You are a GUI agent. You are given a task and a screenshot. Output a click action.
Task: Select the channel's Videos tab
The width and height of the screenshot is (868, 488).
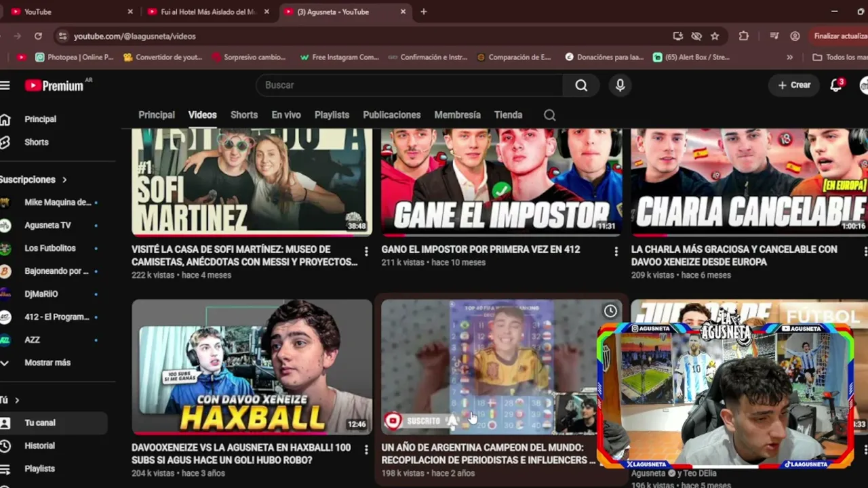[203, 115]
